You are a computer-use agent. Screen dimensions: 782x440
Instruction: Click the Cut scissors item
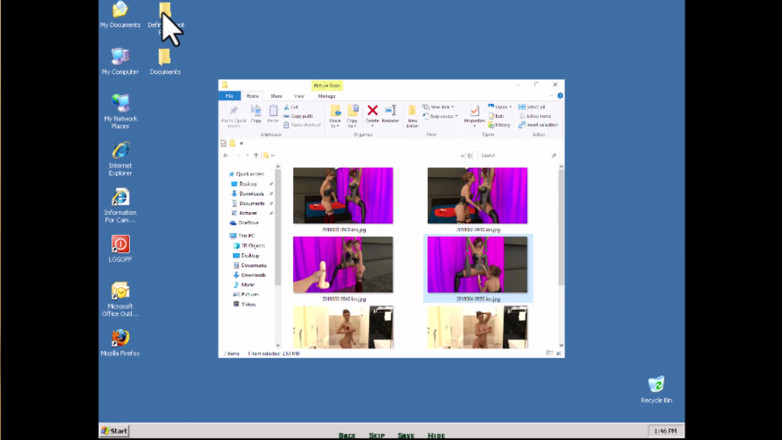291,107
